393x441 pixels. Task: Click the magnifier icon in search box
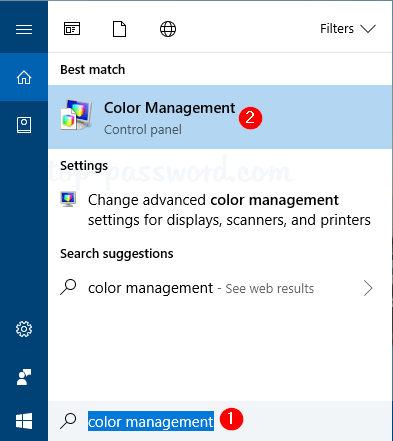tap(68, 421)
